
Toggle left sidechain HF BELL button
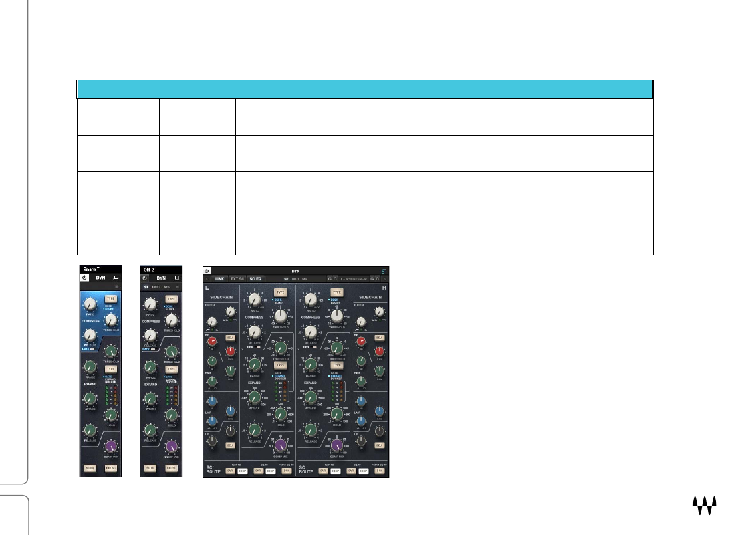pos(231,338)
